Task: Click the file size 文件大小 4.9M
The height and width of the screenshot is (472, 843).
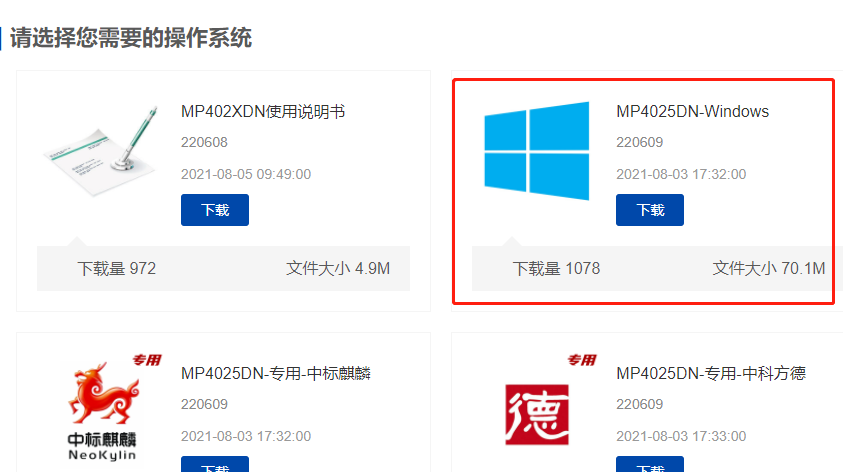Action: tap(338, 268)
